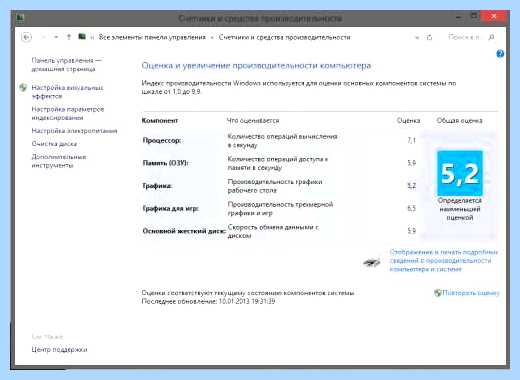Click the 5,2 base score tile
Image resolution: width=520 pixels, height=380 pixels.
tap(460, 173)
